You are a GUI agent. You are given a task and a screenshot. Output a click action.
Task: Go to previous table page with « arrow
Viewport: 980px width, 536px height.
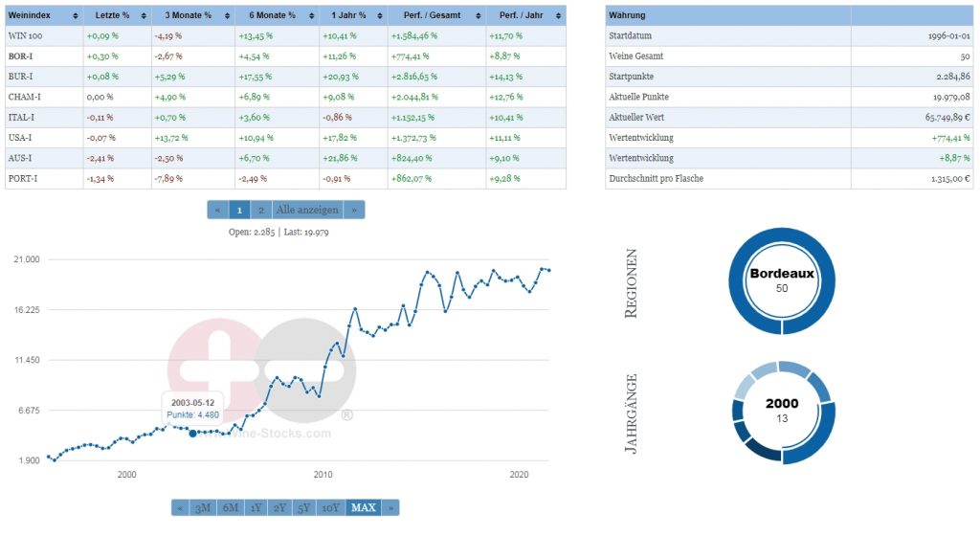click(x=217, y=210)
